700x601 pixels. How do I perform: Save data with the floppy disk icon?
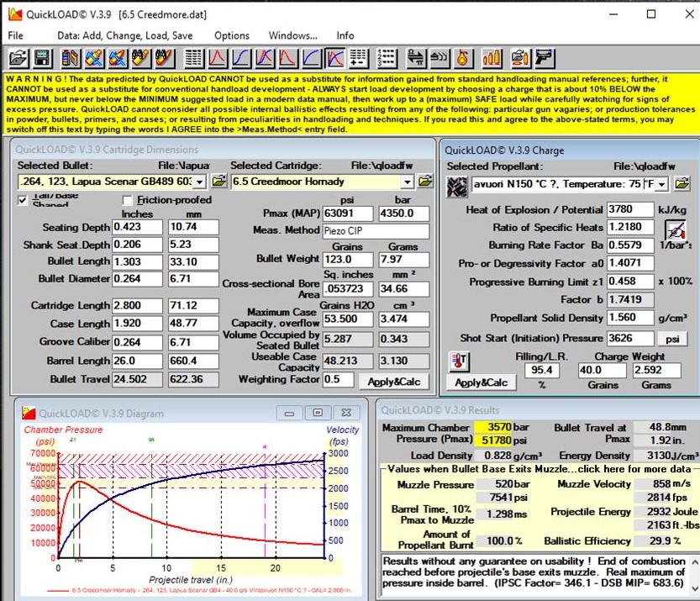pyautogui.click(x=41, y=59)
